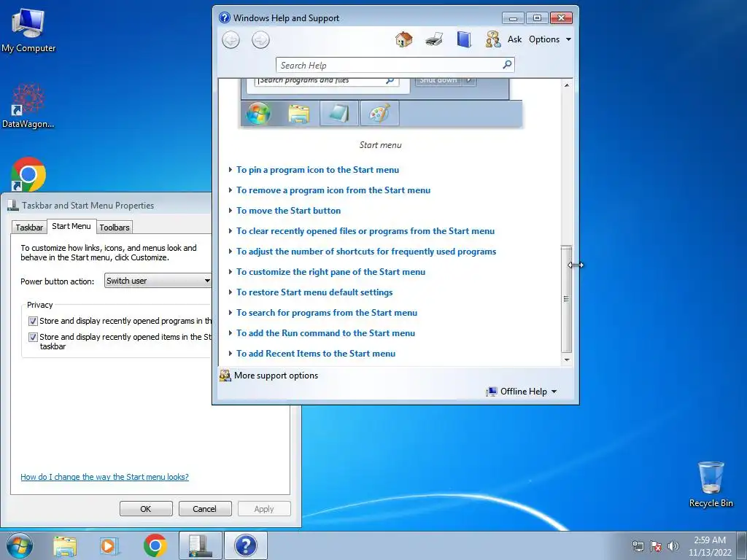Open Help and Support home page
Screen dimensions: 747x560
[x=404, y=39]
